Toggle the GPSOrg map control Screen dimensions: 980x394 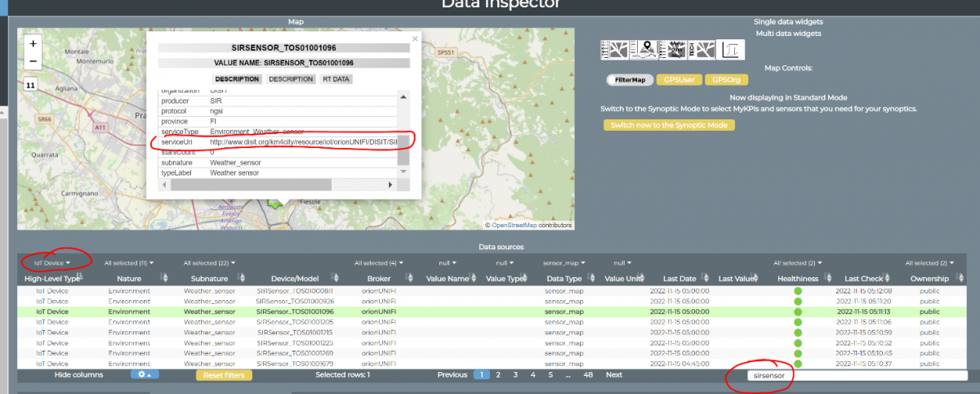pos(726,80)
